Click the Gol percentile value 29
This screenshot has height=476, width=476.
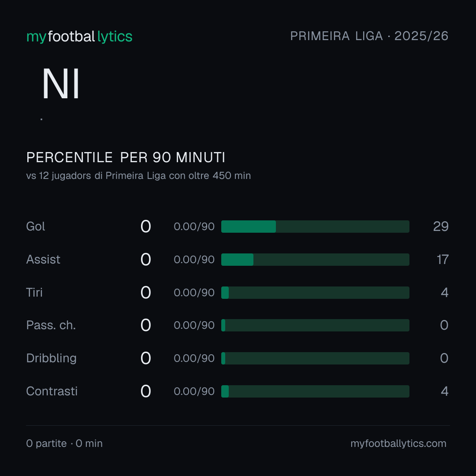(441, 227)
